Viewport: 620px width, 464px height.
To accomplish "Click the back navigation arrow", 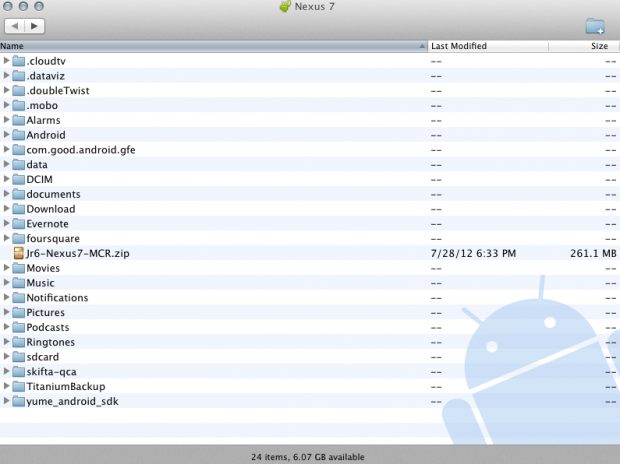I will pyautogui.click(x=16, y=25).
